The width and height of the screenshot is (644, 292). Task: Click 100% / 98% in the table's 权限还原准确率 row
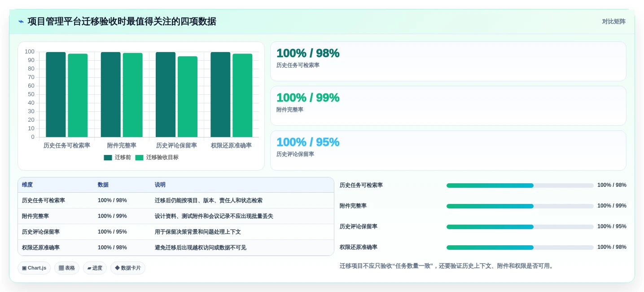[x=112, y=248]
